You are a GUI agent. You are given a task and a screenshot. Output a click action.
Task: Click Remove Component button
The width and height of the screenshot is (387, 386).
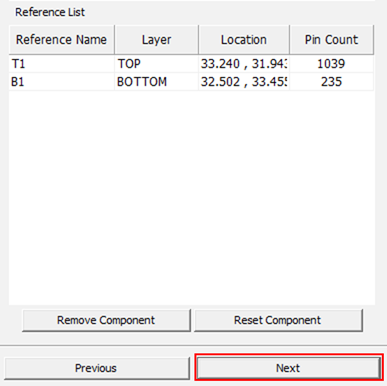coord(106,320)
